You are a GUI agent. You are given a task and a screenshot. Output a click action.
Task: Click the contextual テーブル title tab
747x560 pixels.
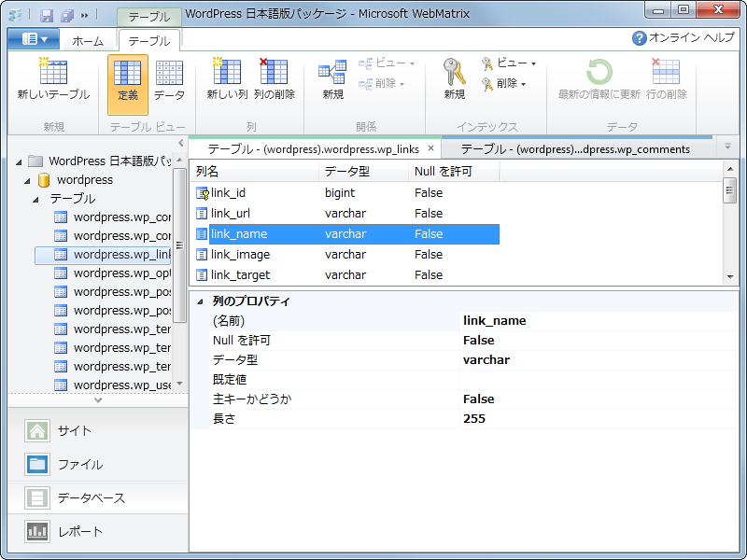(149, 17)
